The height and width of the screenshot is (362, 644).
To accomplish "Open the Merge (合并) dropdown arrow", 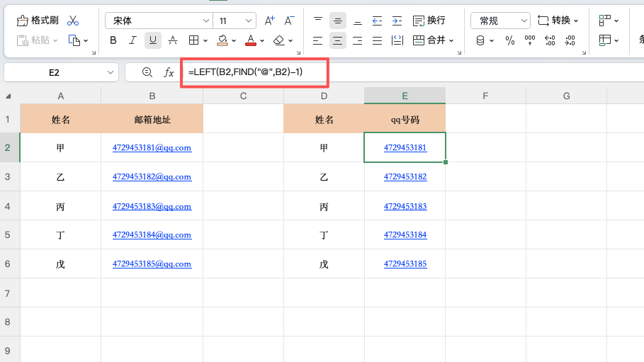I will (x=451, y=40).
